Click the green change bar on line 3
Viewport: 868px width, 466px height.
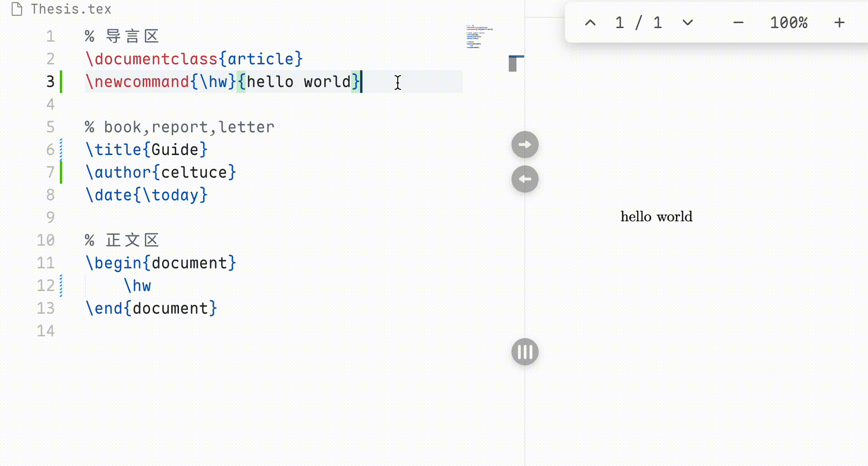click(61, 82)
